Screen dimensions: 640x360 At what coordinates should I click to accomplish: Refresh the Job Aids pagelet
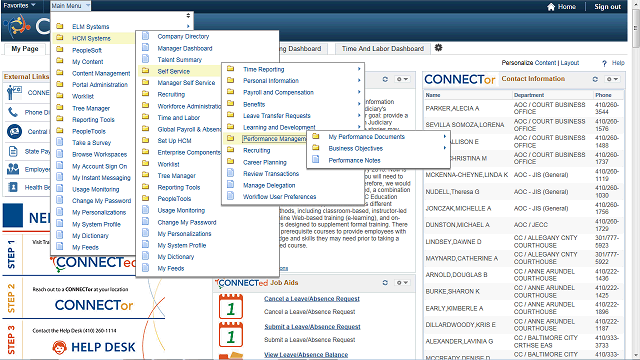tap(385, 282)
